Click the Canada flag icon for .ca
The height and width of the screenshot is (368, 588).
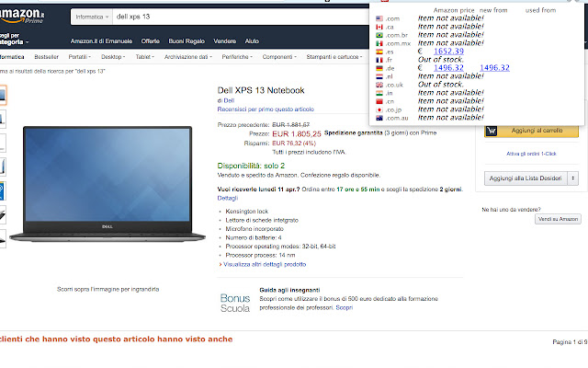tap(379, 27)
